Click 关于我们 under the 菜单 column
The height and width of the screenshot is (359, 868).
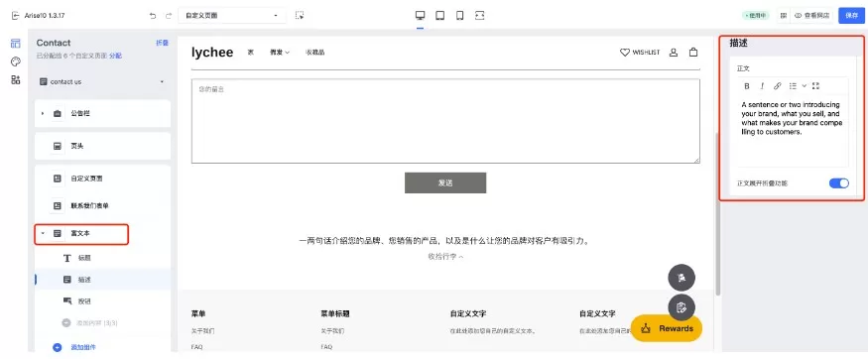tap(202, 331)
